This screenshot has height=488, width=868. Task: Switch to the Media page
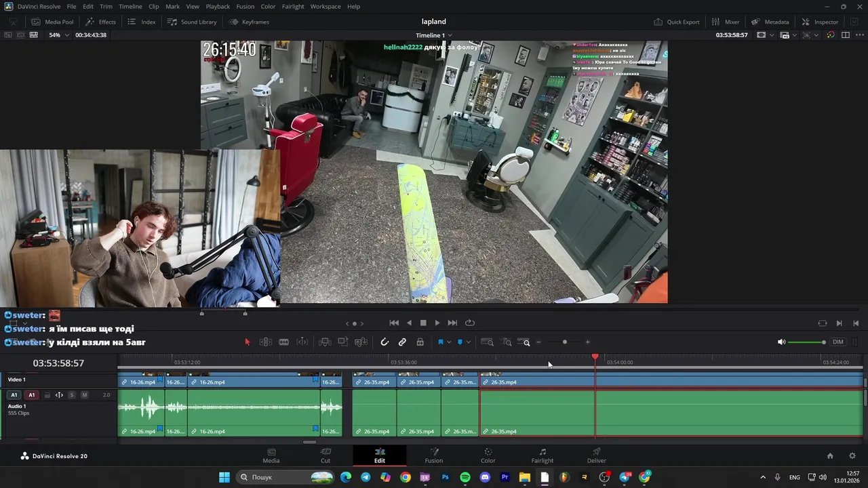(x=271, y=455)
